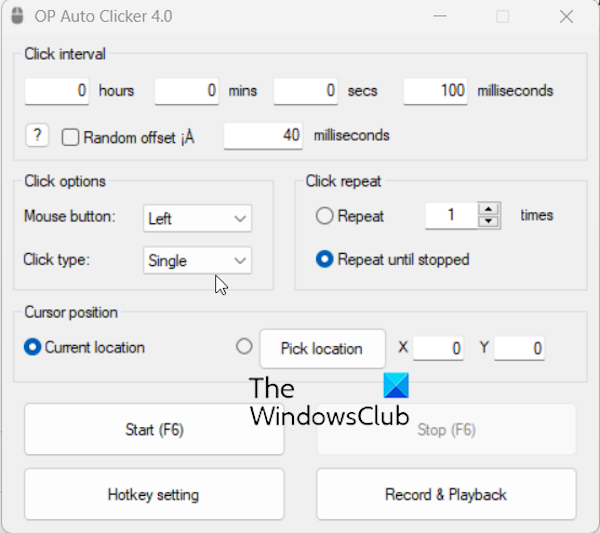600x533 pixels.
Task: Open Hotkey setting dialog
Action: 153,494
